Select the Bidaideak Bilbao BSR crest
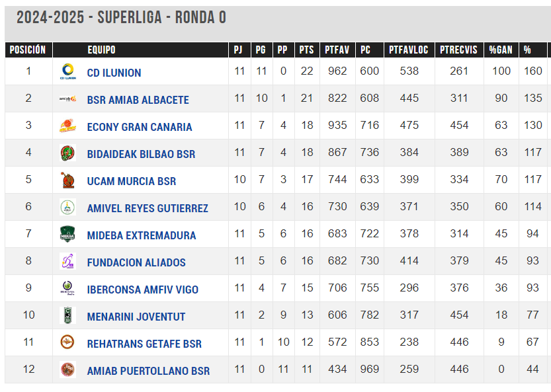Image resolution: width=551 pixels, height=392 pixels. 68,153
